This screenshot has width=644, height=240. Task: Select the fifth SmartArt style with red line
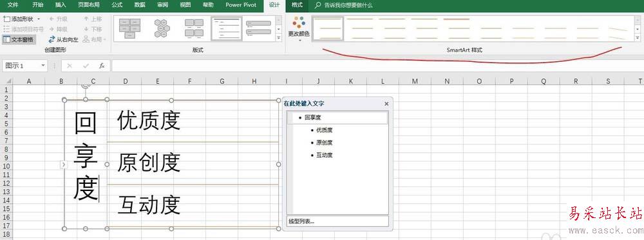456,28
